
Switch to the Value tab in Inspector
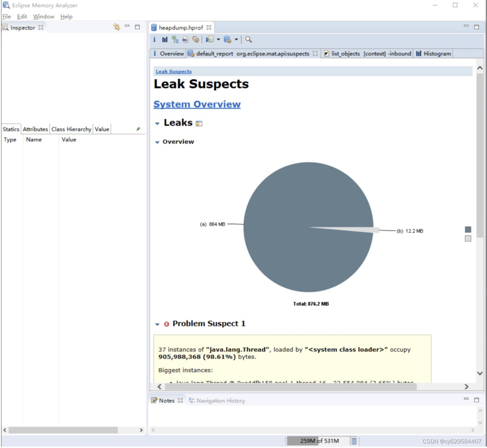tap(102, 129)
